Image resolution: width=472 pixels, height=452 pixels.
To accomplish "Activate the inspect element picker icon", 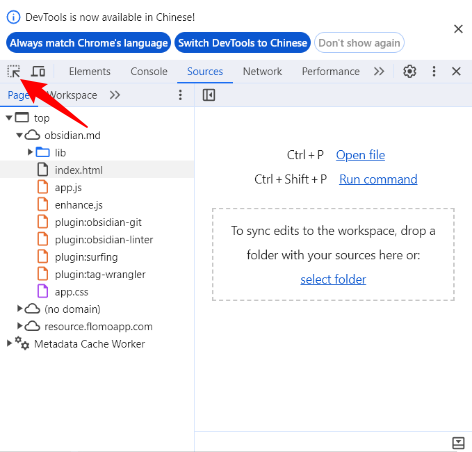I will click(14, 71).
